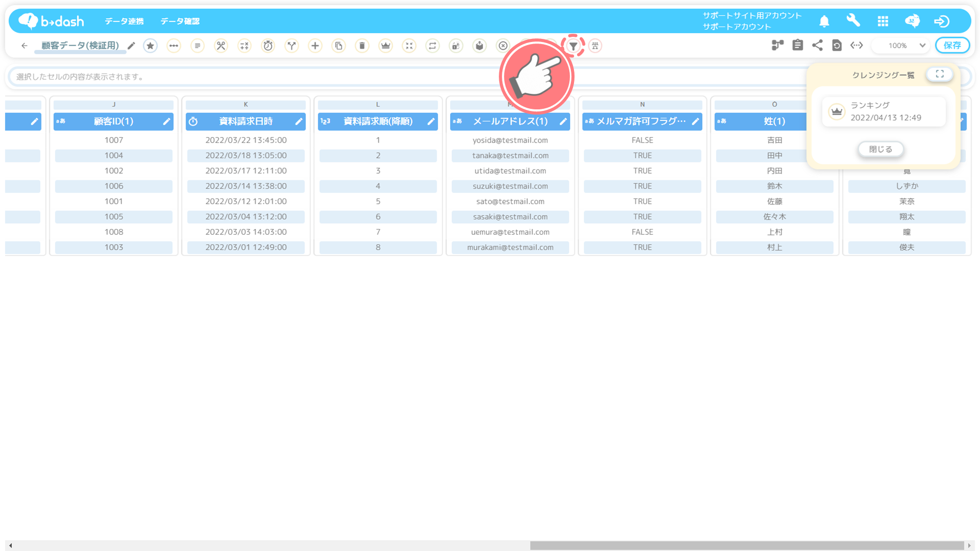Open the flow diagram icon
Image resolution: width=980 pixels, height=551 pixels.
point(777,45)
